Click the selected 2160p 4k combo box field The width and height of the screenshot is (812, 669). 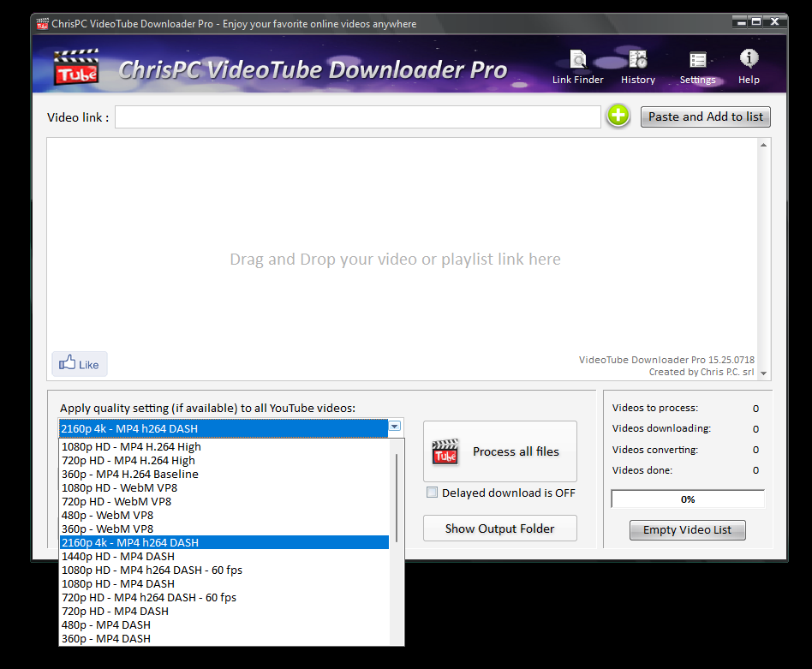pyautogui.click(x=224, y=429)
